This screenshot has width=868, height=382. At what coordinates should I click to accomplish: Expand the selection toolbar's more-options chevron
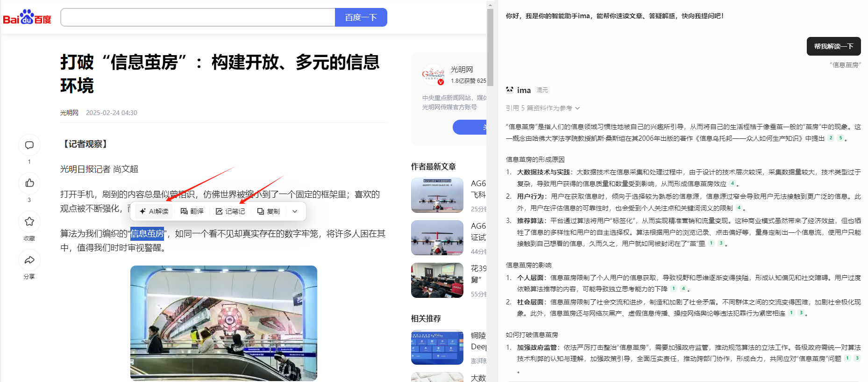click(x=295, y=211)
